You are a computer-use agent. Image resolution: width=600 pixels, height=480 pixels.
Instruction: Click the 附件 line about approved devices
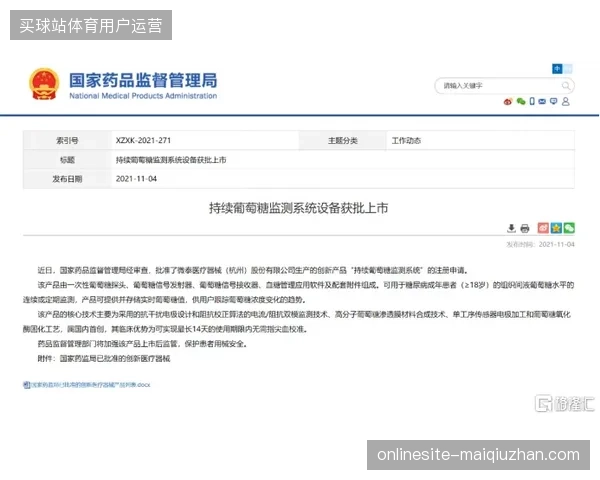coord(104,359)
